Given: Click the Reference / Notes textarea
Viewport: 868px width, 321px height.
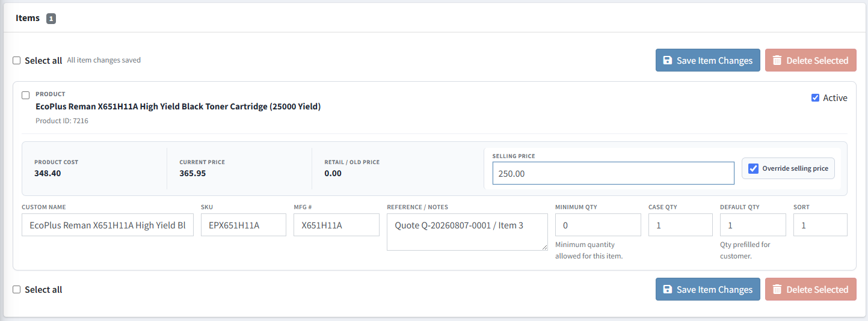Looking at the screenshot, I should tap(467, 231).
